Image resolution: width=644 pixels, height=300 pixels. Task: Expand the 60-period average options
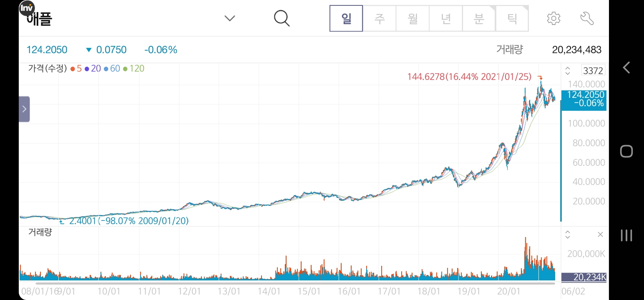coord(113,68)
